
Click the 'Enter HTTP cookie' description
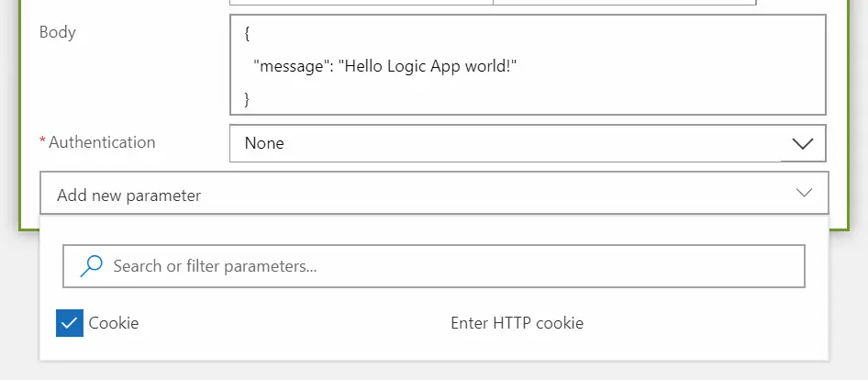[517, 323]
